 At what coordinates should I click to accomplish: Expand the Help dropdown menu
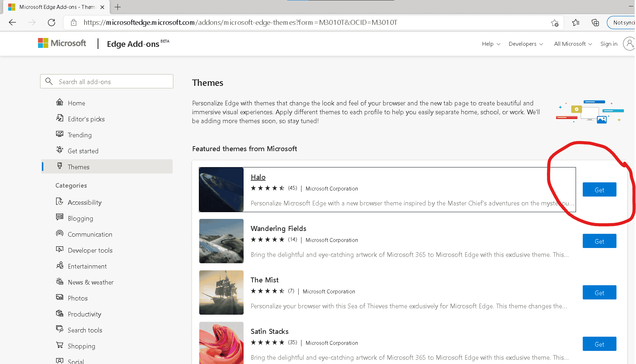tap(491, 44)
